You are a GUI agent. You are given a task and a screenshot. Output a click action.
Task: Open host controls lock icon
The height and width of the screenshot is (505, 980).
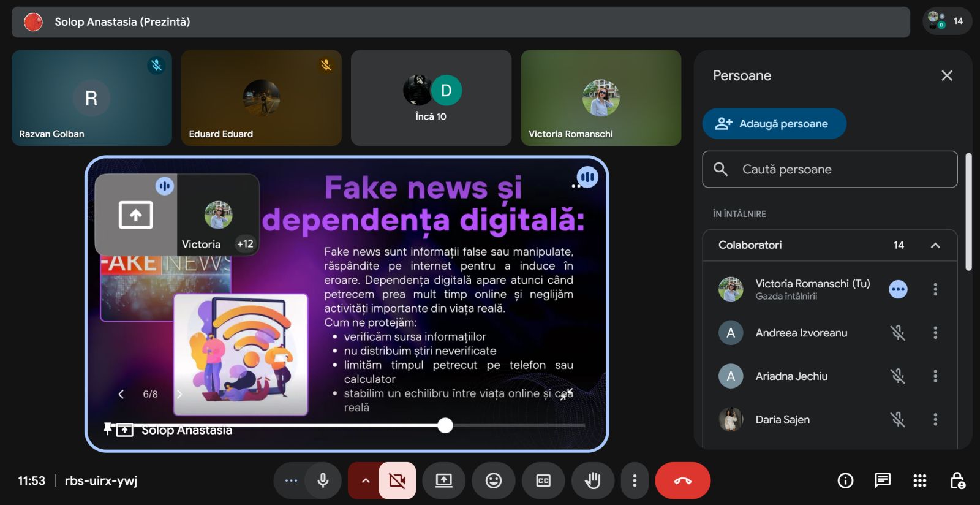pos(957,481)
